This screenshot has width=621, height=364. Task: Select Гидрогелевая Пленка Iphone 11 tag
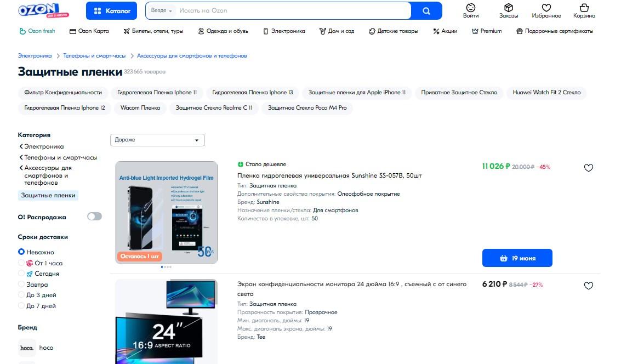point(157,92)
